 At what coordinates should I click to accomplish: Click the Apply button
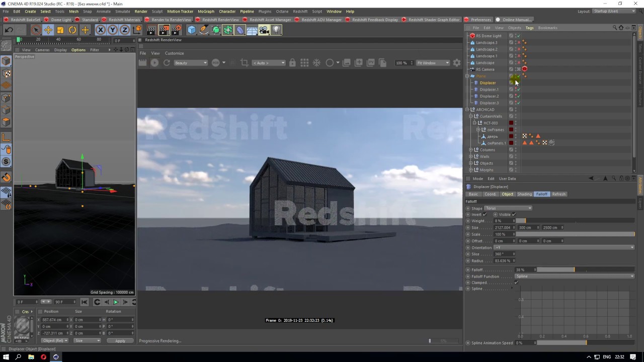(120, 340)
